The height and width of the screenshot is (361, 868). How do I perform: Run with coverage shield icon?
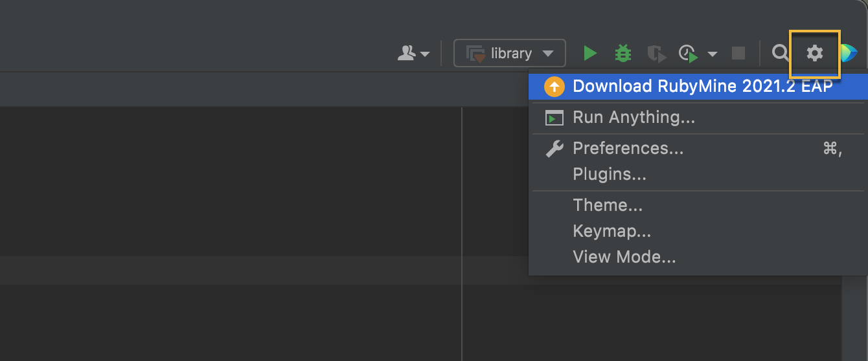tap(657, 53)
